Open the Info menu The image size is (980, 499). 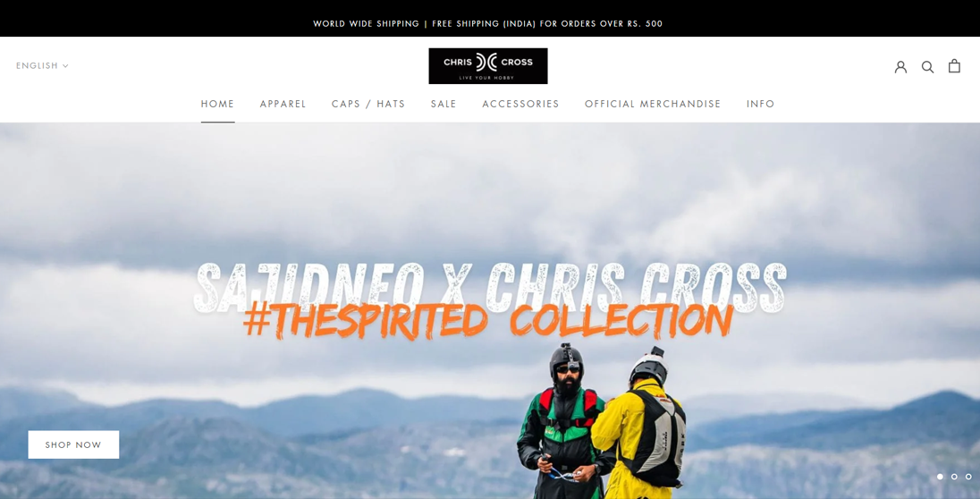pyautogui.click(x=760, y=104)
